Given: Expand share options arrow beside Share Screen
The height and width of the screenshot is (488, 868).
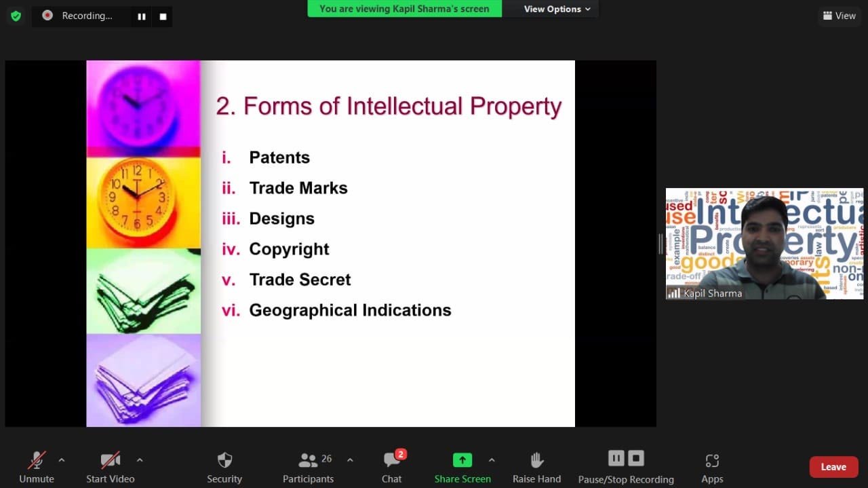Looking at the screenshot, I should click(x=492, y=460).
